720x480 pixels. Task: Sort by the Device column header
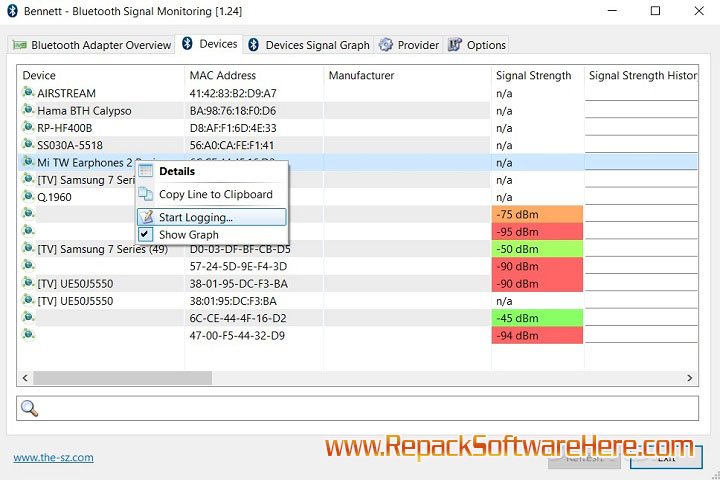[101, 75]
